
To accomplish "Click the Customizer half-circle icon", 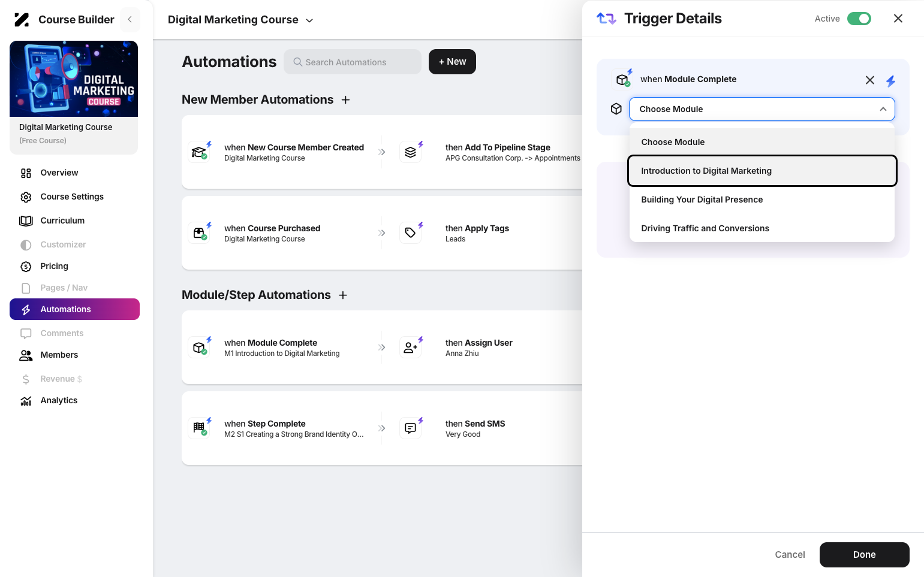I will point(26,245).
